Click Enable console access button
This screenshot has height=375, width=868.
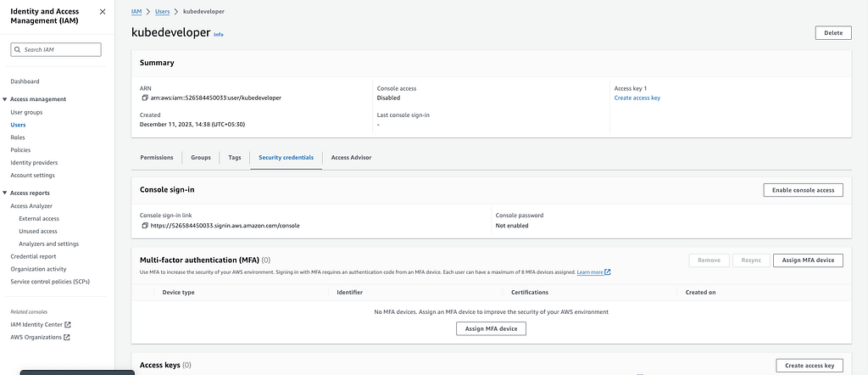[x=804, y=190]
